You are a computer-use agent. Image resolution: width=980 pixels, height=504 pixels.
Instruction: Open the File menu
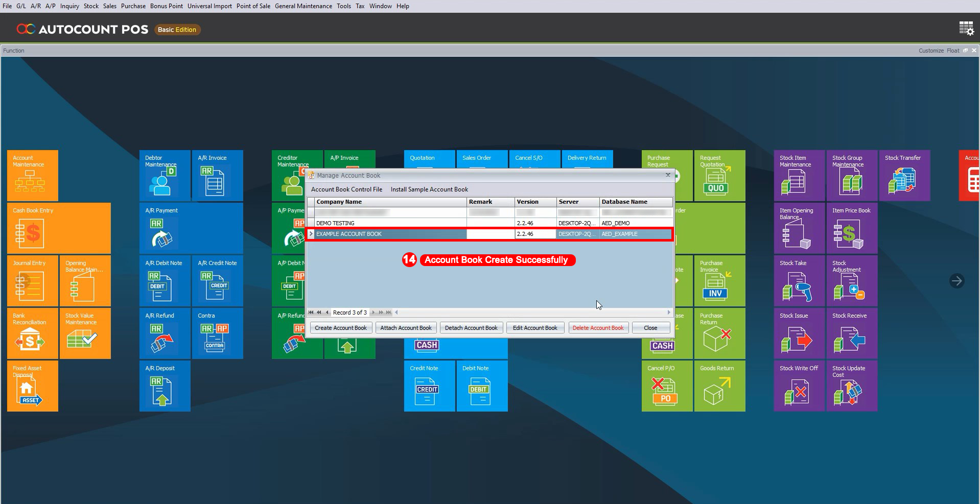(7, 6)
